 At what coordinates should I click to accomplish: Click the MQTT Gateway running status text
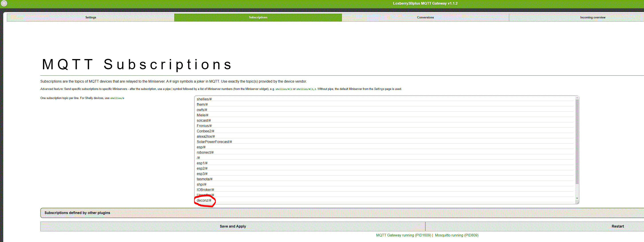click(x=404, y=235)
